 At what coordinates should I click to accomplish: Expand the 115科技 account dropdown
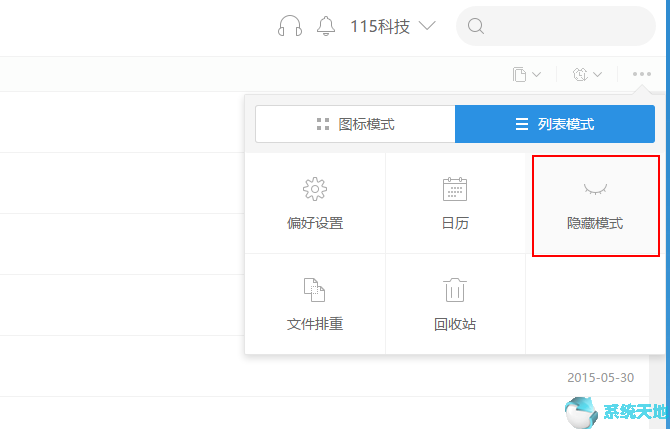click(393, 26)
